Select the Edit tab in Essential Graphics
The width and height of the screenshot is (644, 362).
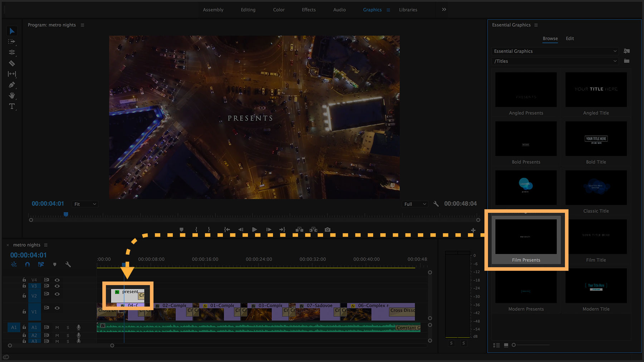(570, 39)
